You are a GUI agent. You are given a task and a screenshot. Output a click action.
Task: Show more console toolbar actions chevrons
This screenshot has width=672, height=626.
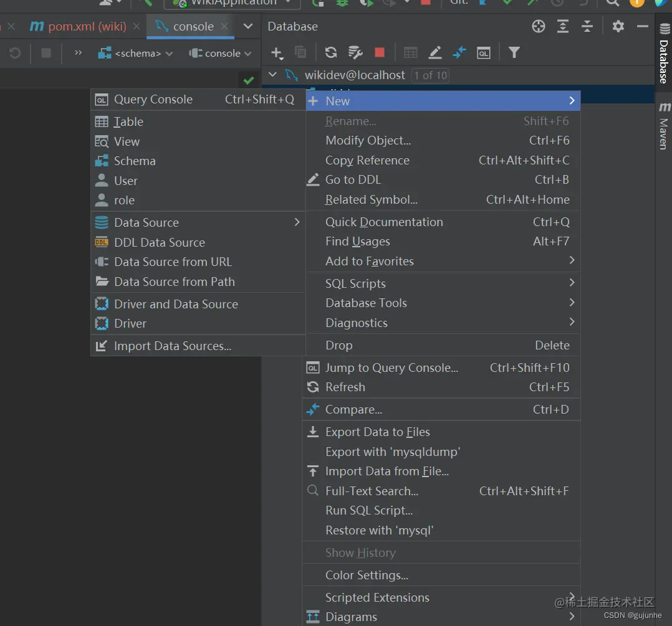(x=78, y=53)
